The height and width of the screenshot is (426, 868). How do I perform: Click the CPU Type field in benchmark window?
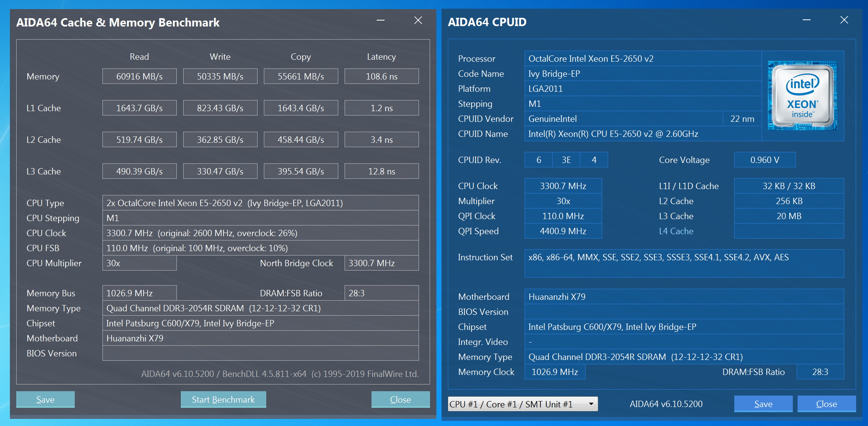click(x=261, y=203)
